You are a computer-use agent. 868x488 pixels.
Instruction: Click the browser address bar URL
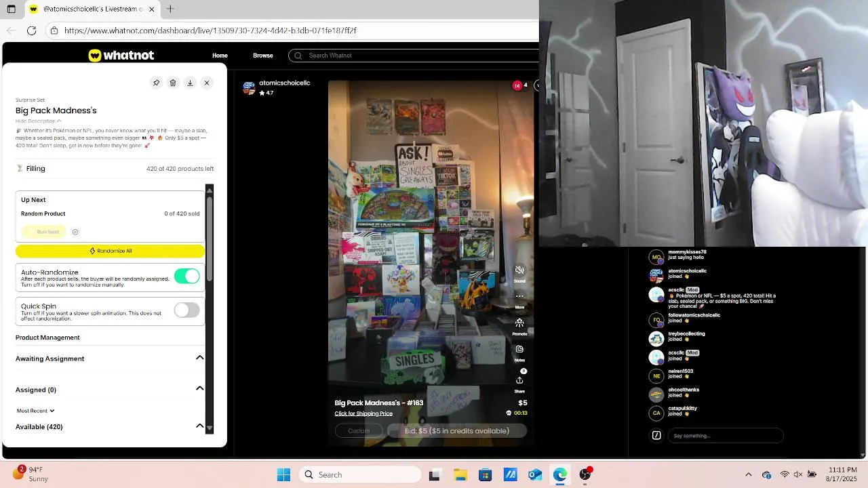210,30
